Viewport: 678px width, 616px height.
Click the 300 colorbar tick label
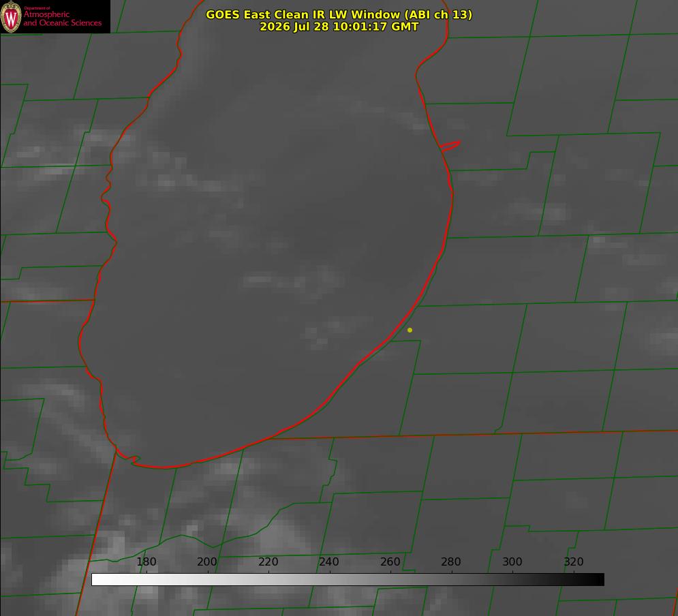pos(512,561)
